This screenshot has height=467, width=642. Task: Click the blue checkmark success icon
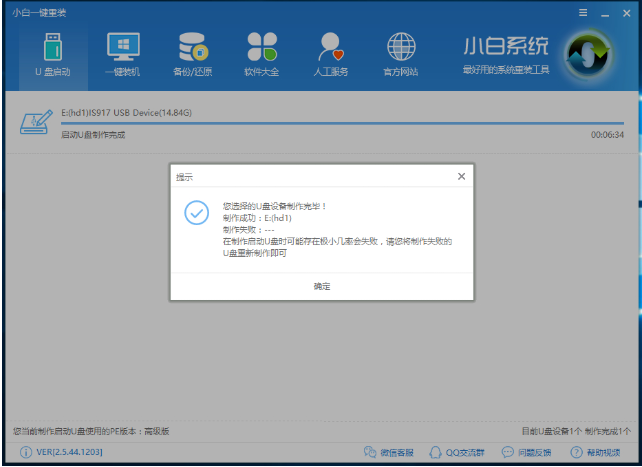coord(197,212)
